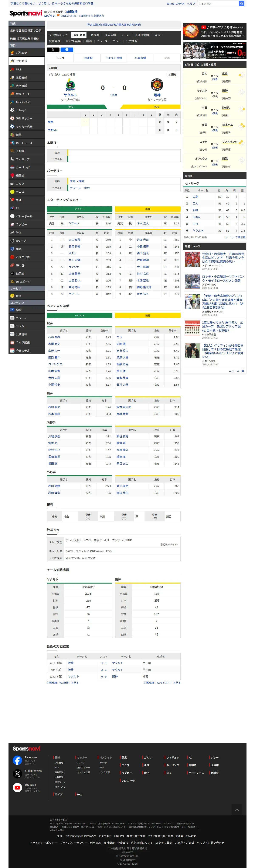Open 競馬 in sidebar
Screen dimensions: 255x868
tap(26, 135)
